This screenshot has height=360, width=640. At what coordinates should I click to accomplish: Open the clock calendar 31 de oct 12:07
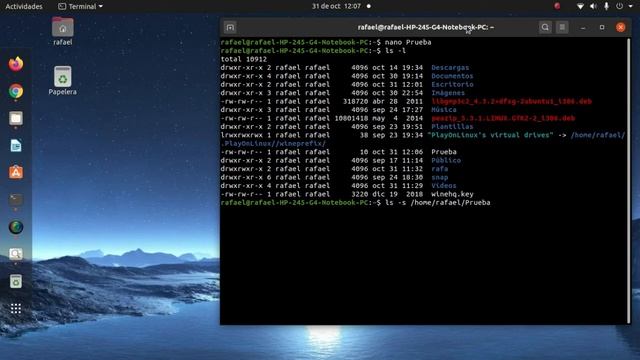[x=337, y=6]
